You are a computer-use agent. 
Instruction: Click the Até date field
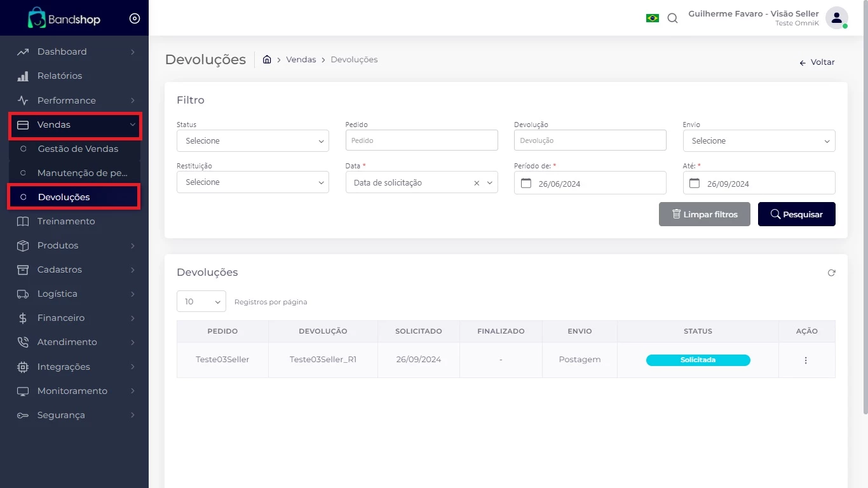(x=759, y=183)
